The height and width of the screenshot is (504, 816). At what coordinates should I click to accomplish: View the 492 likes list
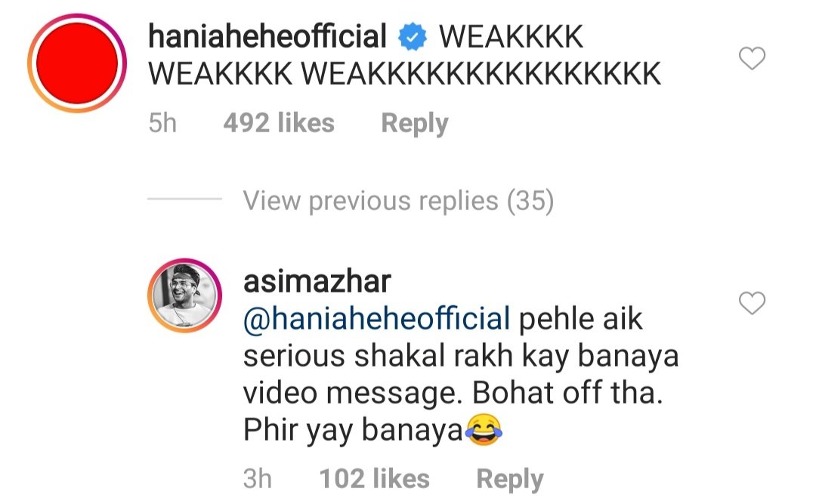point(279,123)
